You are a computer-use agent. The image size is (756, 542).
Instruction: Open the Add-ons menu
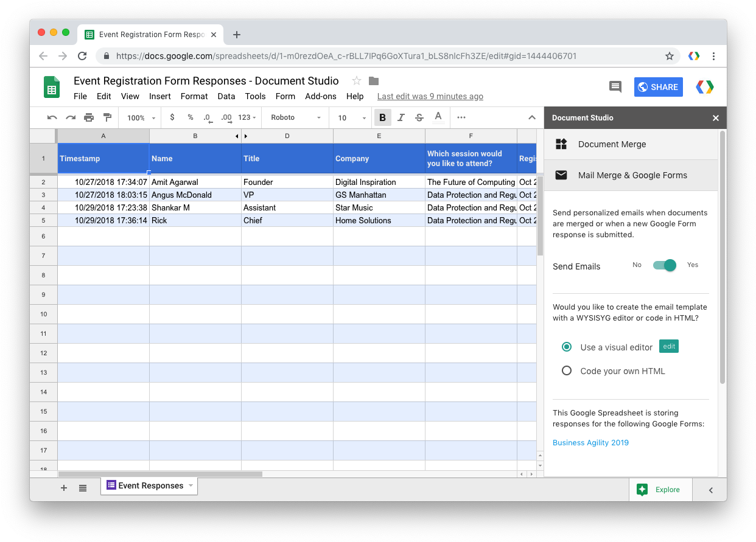point(321,96)
